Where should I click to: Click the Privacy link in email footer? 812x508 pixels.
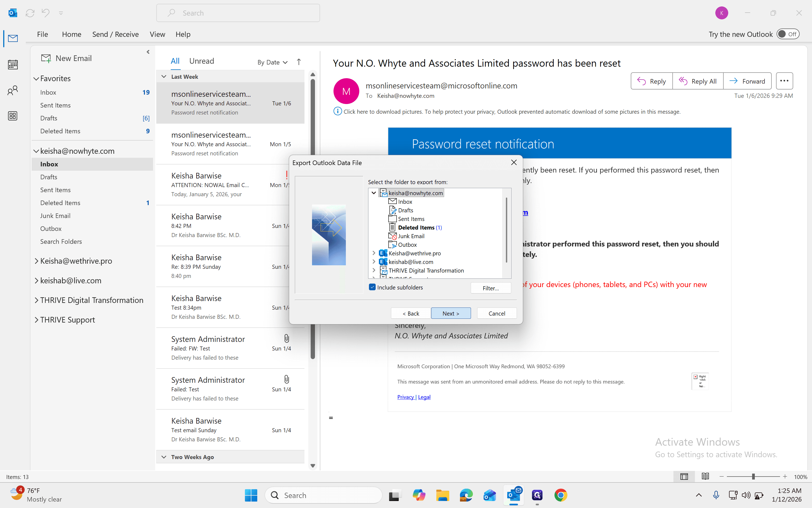tap(406, 397)
